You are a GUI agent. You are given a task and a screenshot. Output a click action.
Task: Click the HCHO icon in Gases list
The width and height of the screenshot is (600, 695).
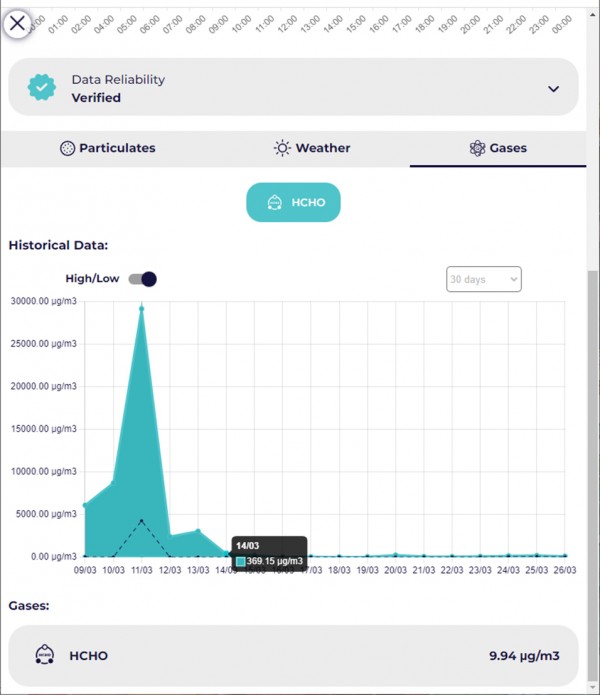tap(44, 655)
